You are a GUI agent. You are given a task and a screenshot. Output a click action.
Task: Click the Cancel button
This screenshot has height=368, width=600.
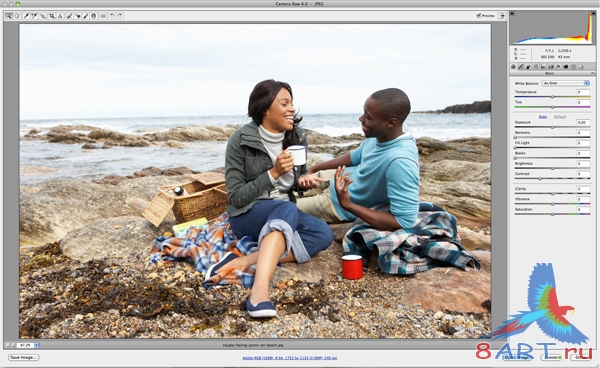tap(551, 357)
